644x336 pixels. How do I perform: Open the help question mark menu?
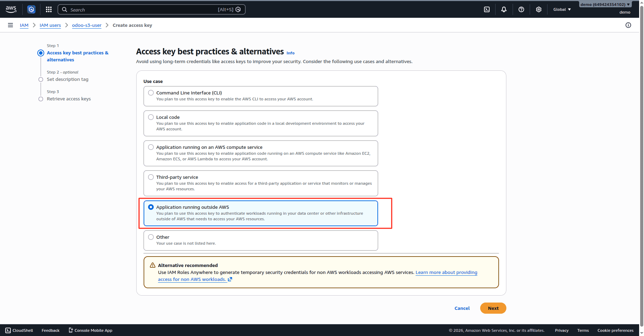521,9
